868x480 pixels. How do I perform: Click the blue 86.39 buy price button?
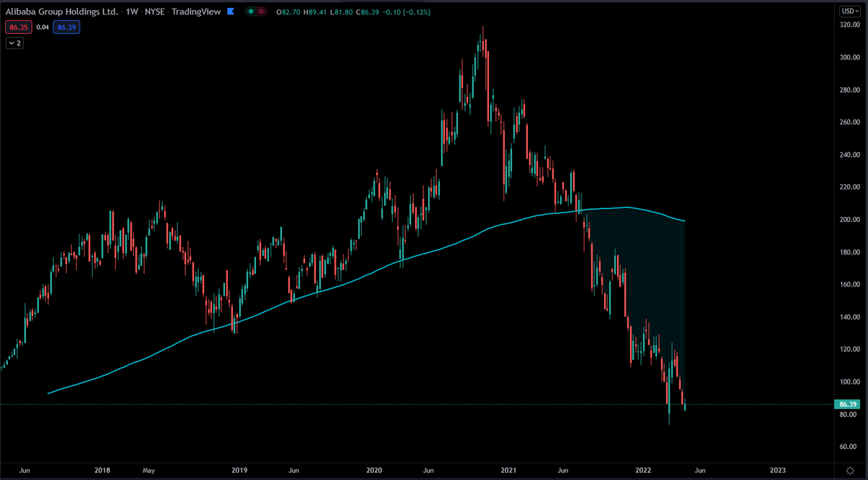(67, 27)
